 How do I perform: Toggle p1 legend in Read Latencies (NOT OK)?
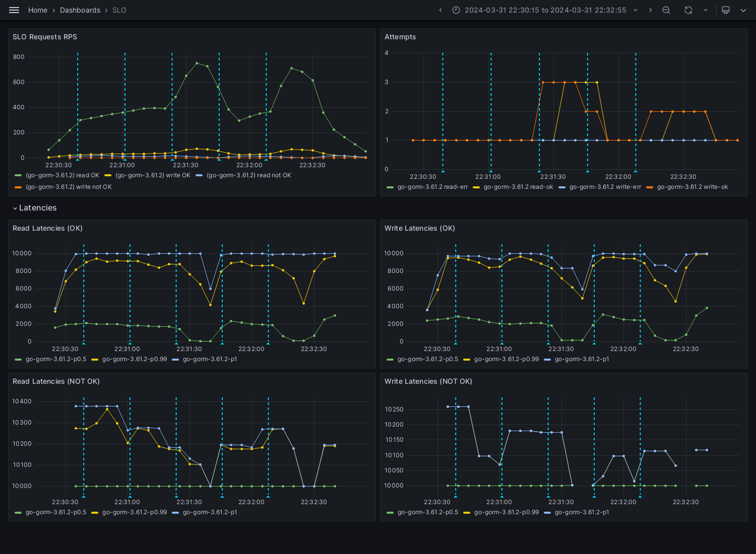coord(210,512)
